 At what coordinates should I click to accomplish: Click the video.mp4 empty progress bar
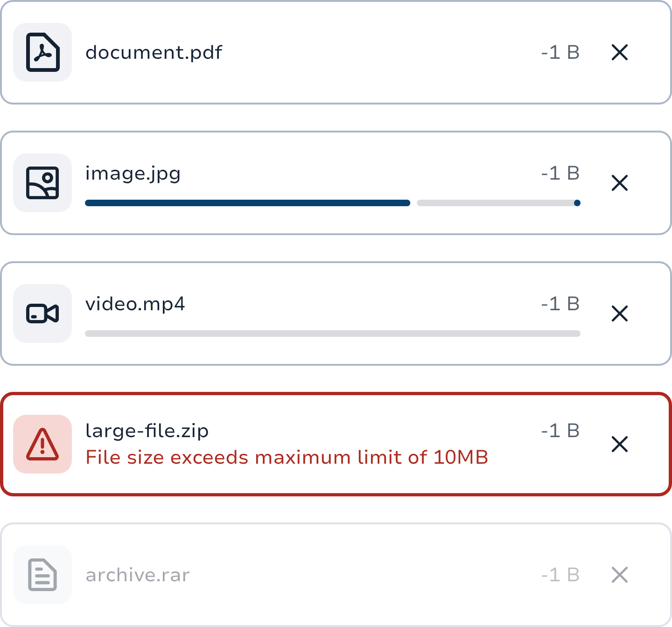332,334
